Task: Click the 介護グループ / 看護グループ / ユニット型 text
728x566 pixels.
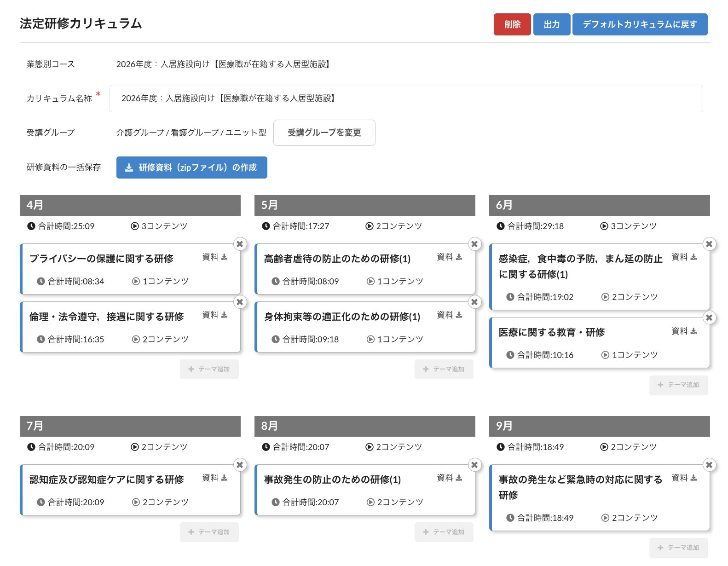Action: pyautogui.click(x=191, y=133)
